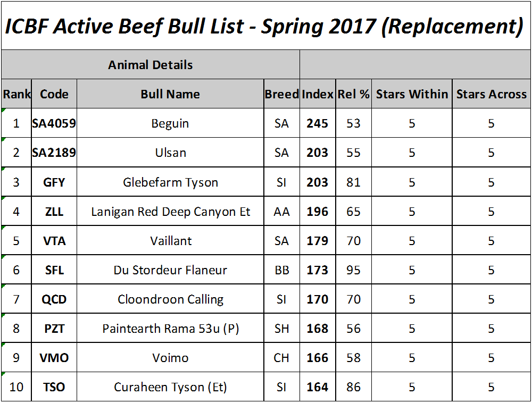Select the Stars Across column header

click(x=491, y=94)
